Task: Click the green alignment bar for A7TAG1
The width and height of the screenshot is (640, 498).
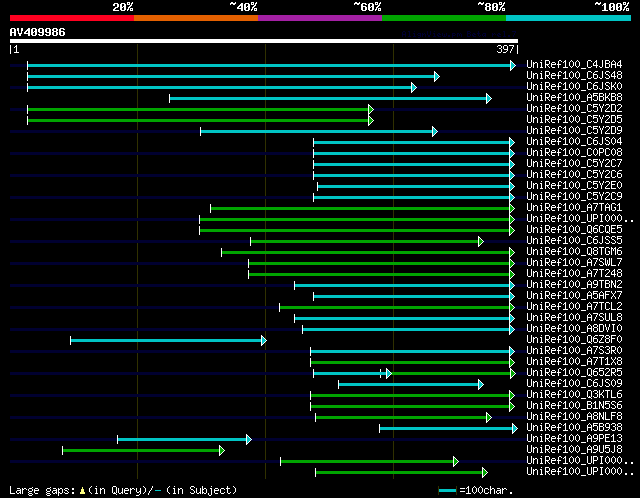Action: [362, 209]
